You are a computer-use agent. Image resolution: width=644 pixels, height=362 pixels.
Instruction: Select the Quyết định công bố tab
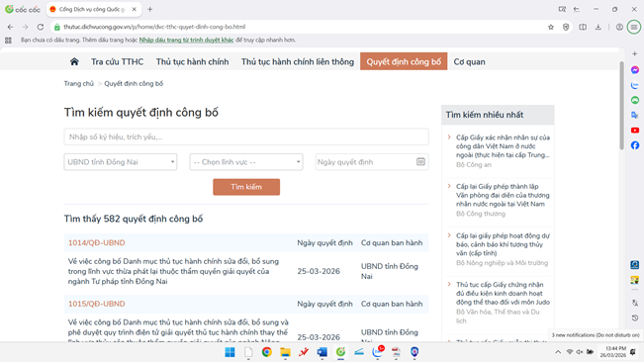(404, 61)
